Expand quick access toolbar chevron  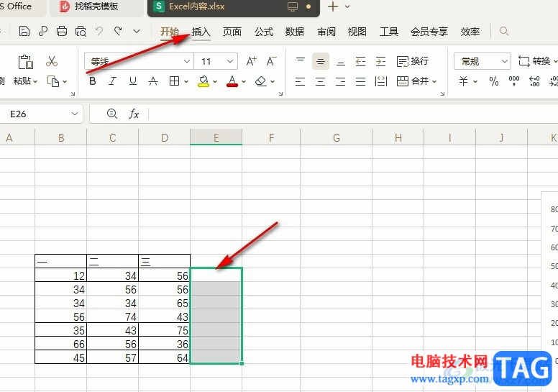point(137,32)
